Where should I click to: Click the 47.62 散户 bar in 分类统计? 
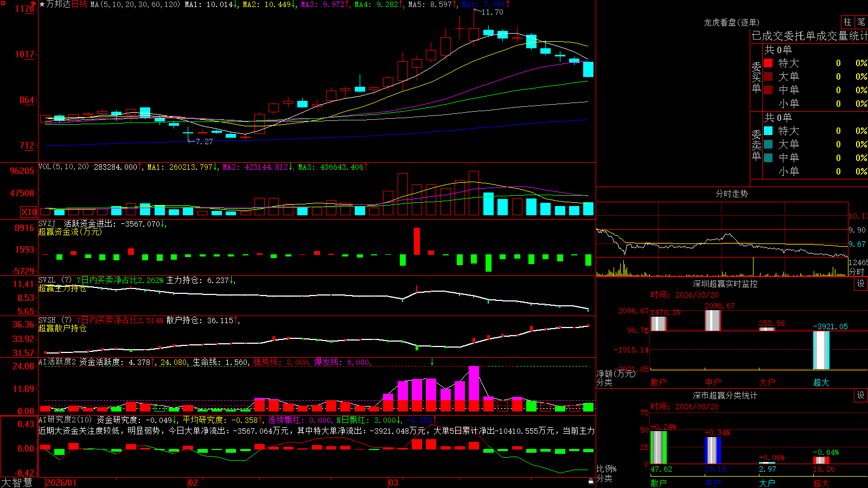[x=659, y=447]
